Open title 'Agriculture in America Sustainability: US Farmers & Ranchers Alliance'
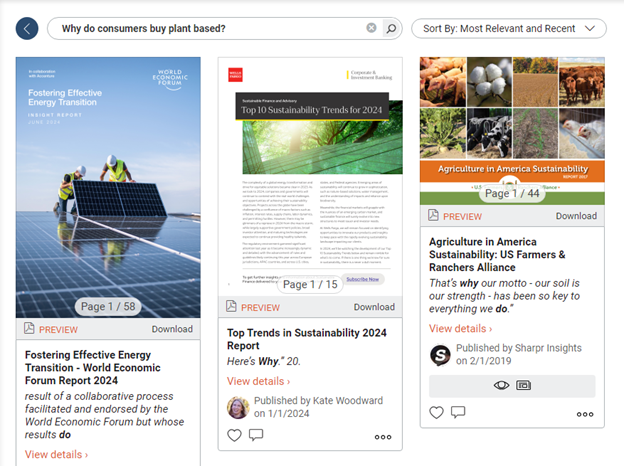 (x=497, y=255)
